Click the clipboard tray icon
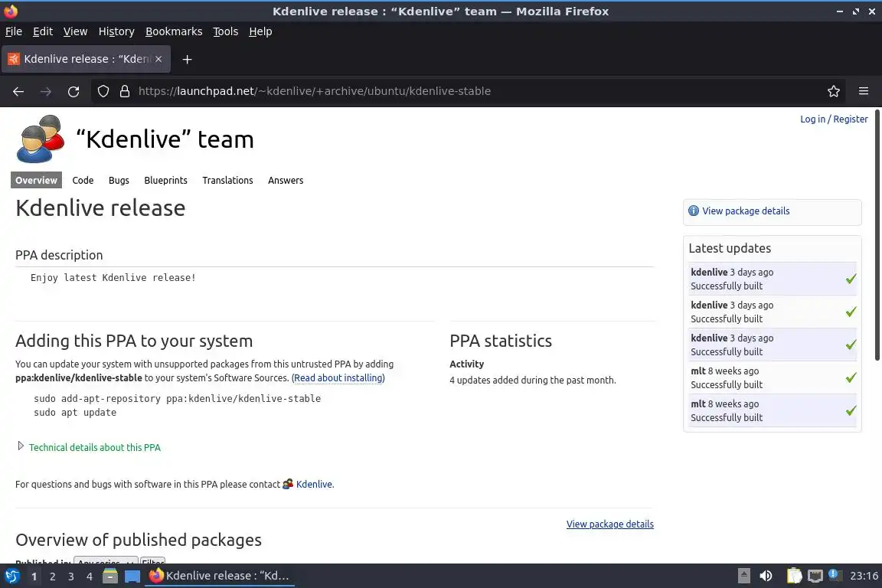This screenshot has height=588, width=882. point(794,576)
